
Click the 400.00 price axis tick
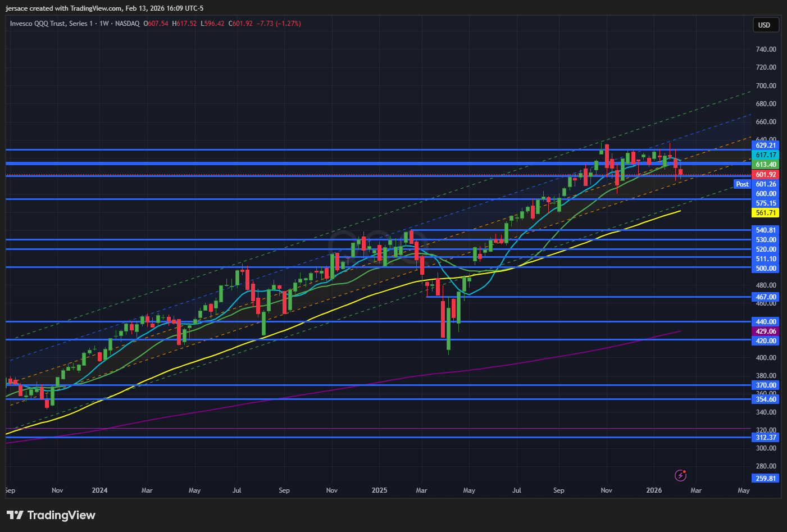click(766, 358)
